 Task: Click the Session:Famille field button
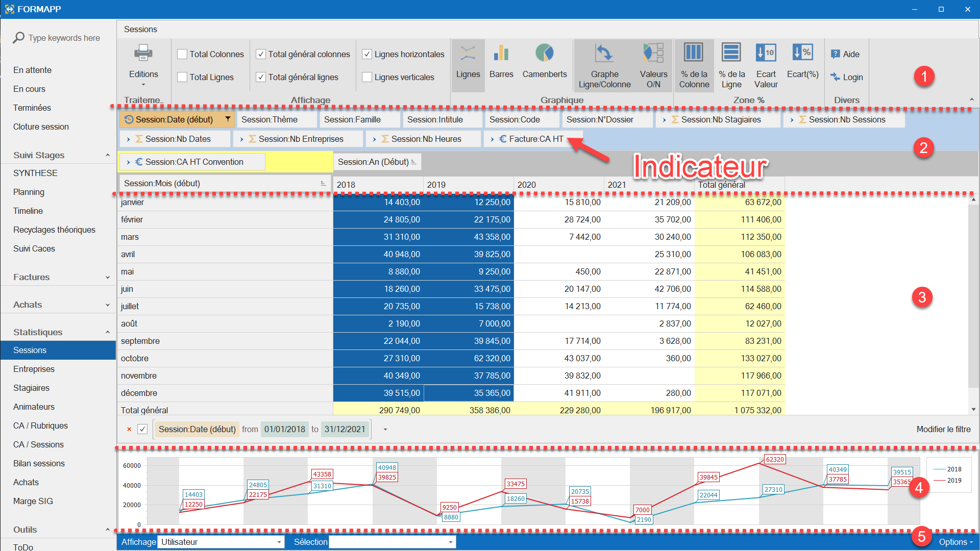click(359, 119)
